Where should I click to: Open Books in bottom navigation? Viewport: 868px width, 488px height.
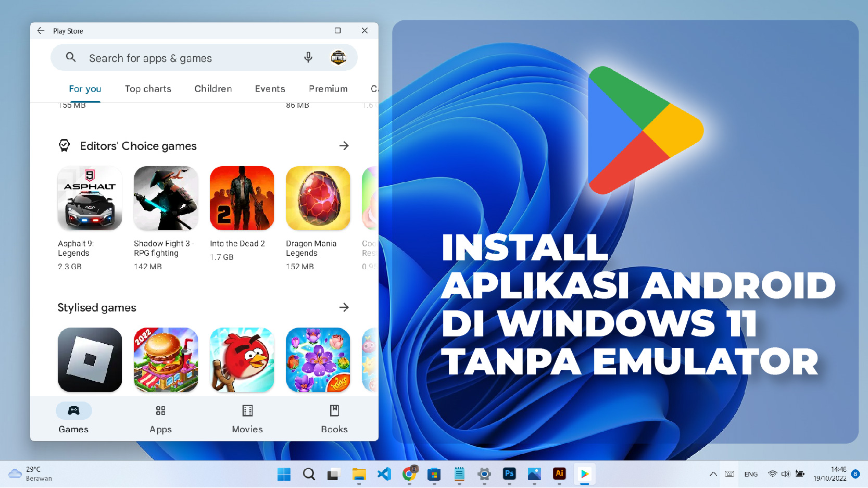[x=334, y=419]
